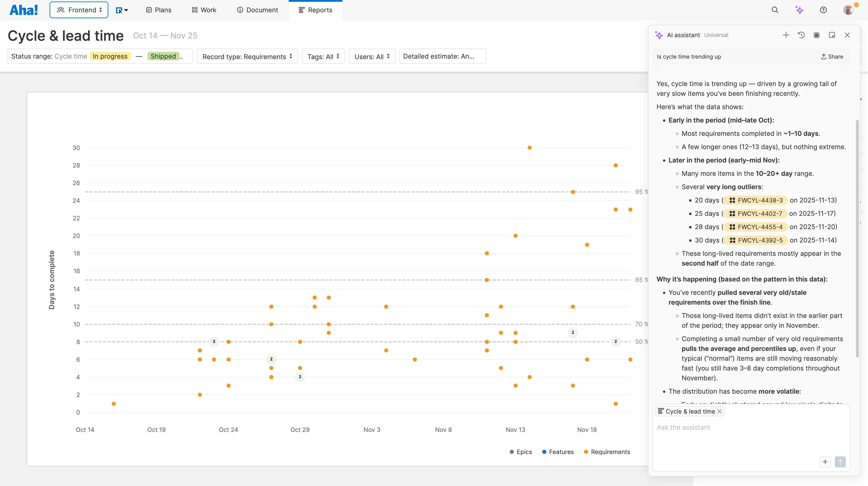Pop out assistant into smaller window icon
868x486 pixels.
pos(832,35)
